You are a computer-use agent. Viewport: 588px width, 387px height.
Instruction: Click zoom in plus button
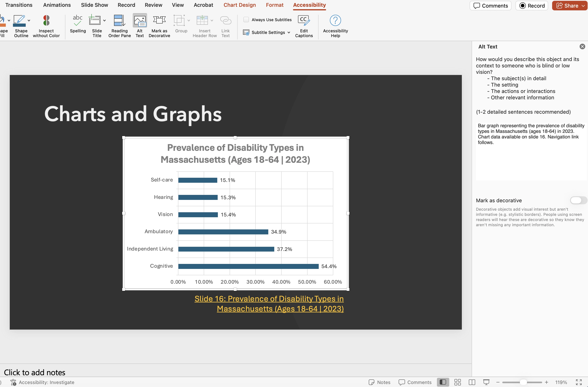[x=547, y=382]
